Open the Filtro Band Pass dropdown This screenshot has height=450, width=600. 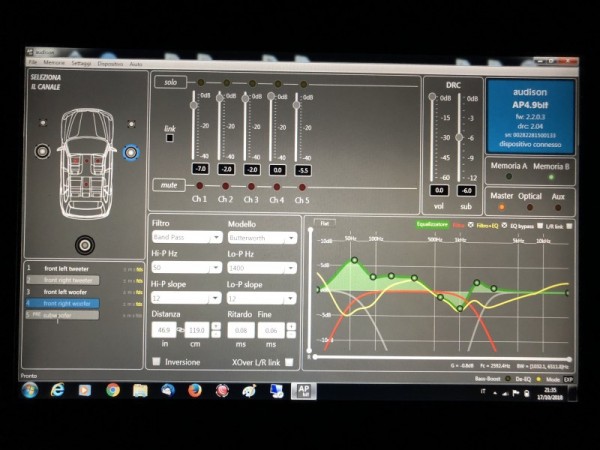[x=187, y=237]
